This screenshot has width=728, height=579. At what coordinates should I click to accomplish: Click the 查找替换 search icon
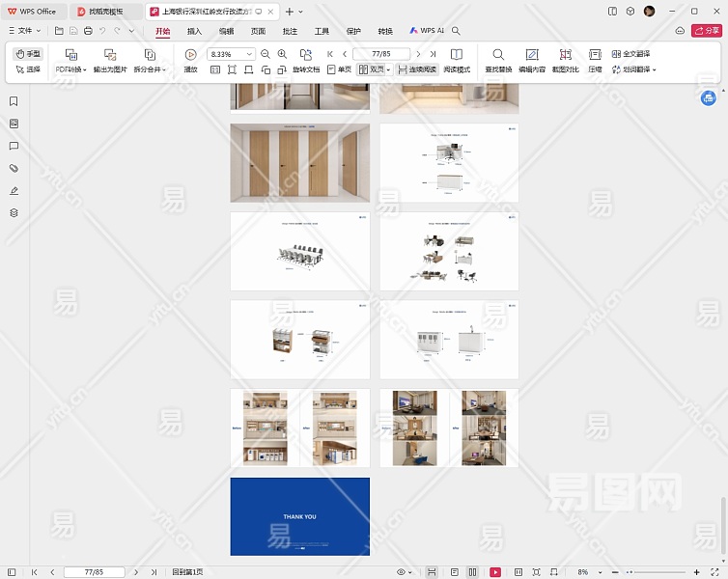[x=498, y=55]
